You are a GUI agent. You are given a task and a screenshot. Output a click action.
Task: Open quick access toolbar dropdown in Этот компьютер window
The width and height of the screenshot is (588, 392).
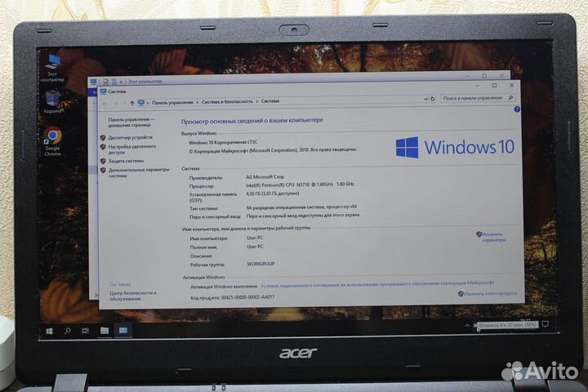121,82
